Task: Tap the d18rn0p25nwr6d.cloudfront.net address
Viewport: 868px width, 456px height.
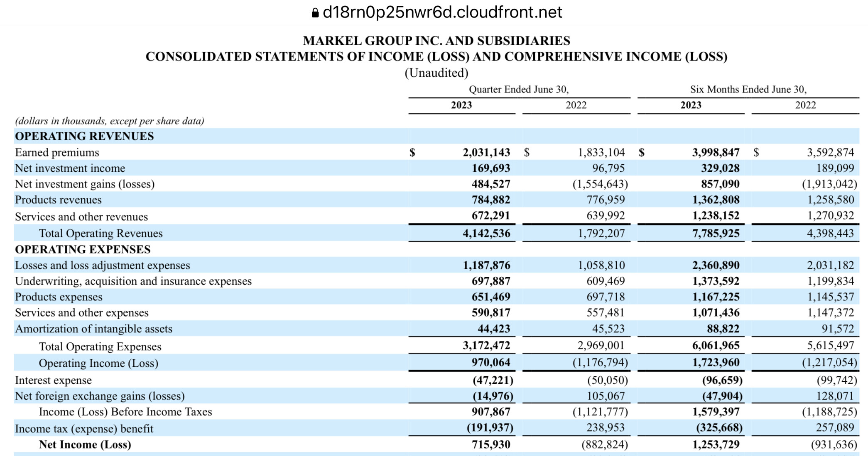Action: click(x=442, y=12)
